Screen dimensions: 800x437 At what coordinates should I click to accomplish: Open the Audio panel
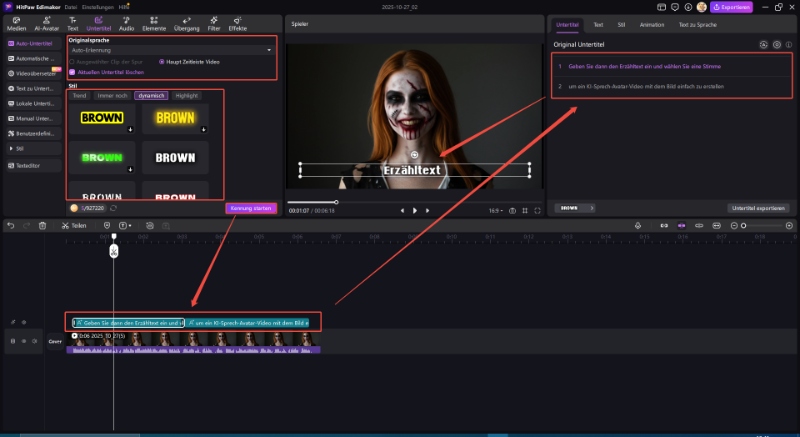(126, 24)
